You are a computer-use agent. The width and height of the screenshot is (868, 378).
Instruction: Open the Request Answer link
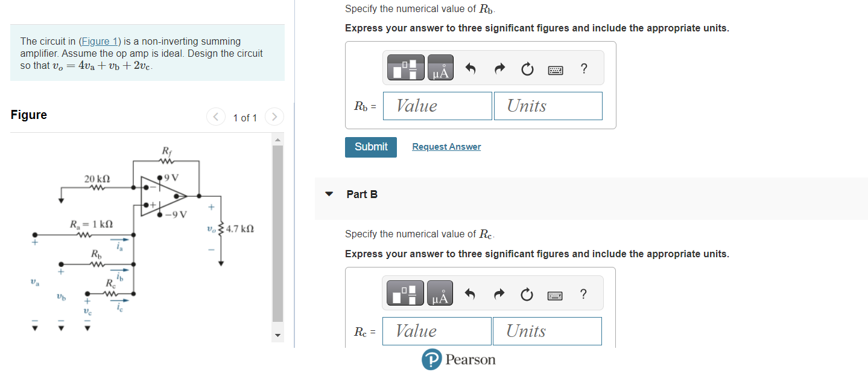click(446, 146)
